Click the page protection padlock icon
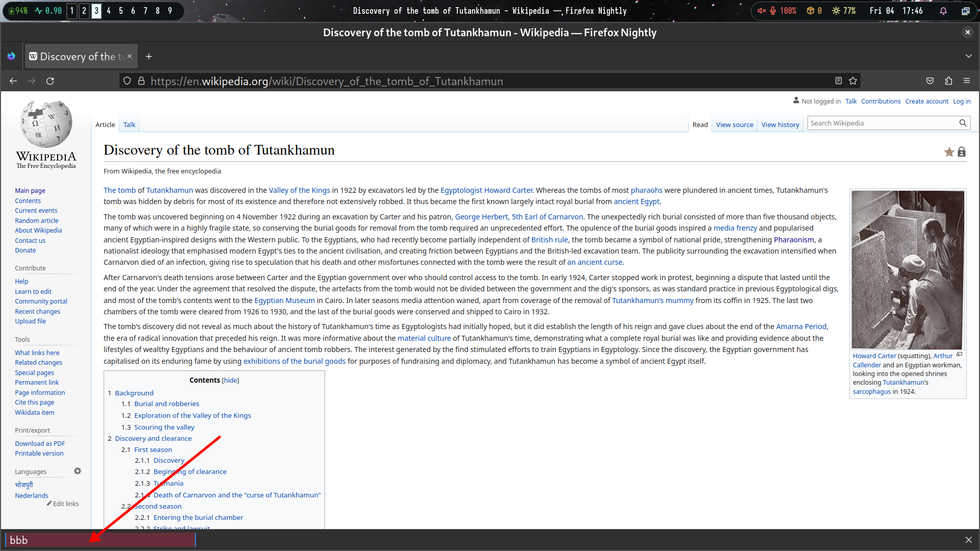Screen dimensions: 980x551 (962, 152)
